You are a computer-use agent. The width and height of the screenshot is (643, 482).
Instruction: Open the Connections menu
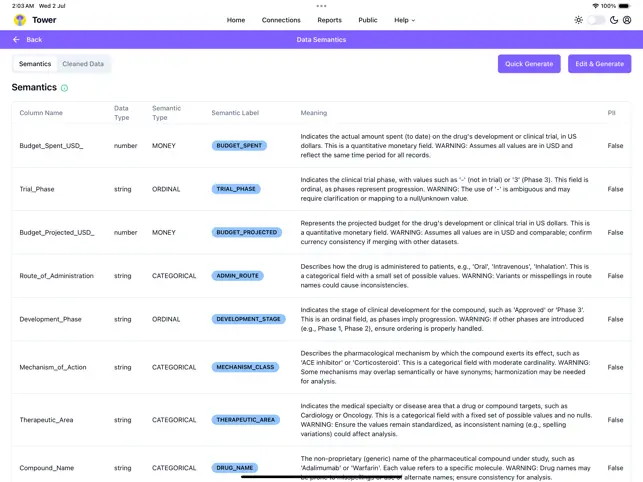point(281,20)
